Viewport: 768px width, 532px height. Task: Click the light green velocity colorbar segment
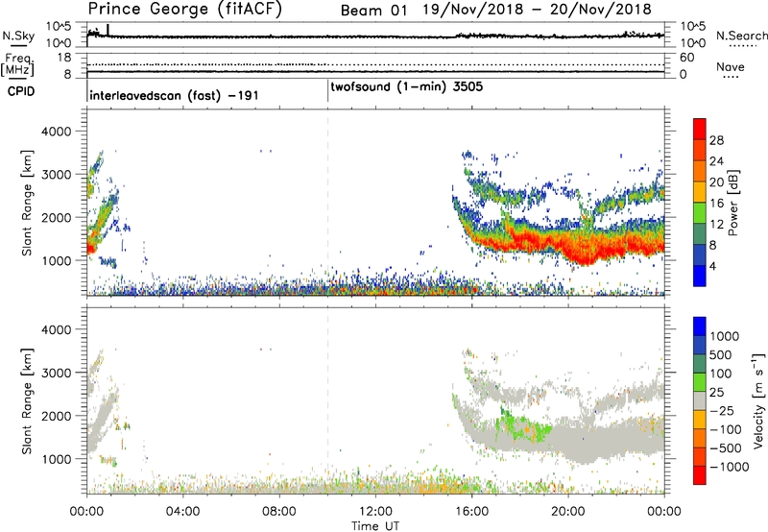(700, 382)
